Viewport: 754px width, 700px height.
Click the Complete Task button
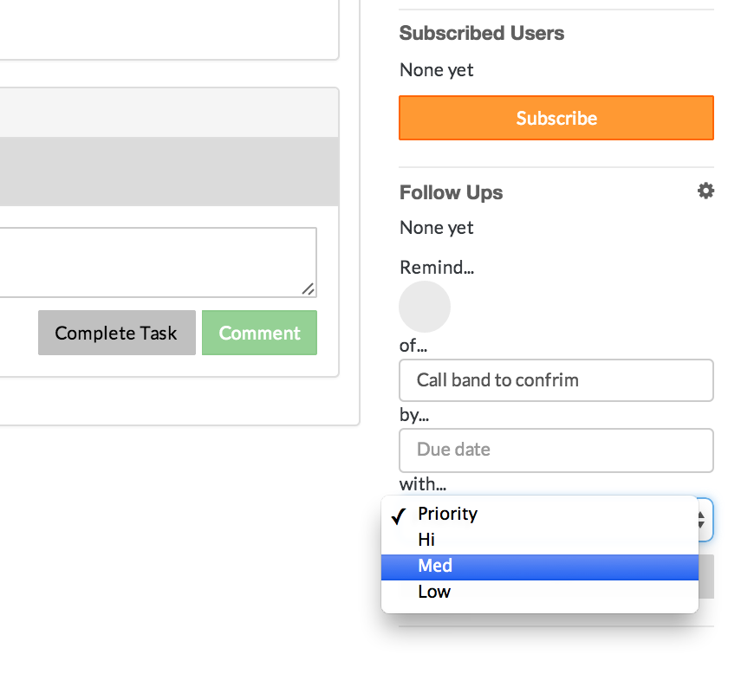116,334
